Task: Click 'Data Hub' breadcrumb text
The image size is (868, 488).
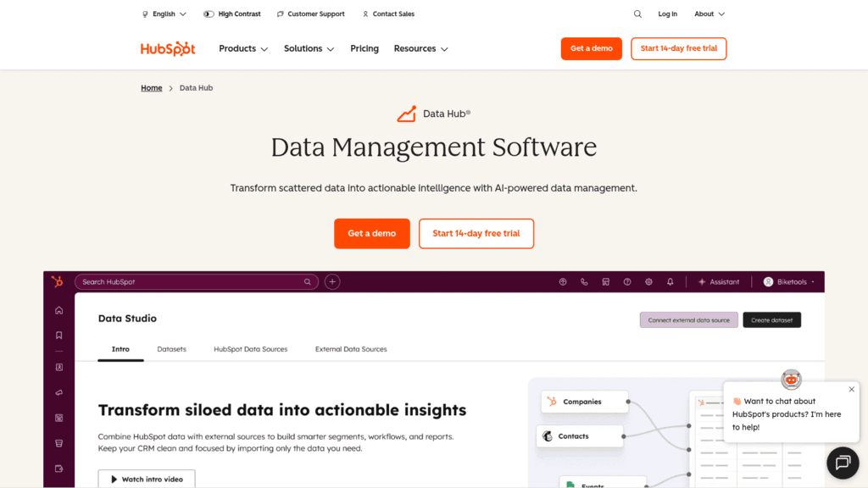Action: coord(196,88)
